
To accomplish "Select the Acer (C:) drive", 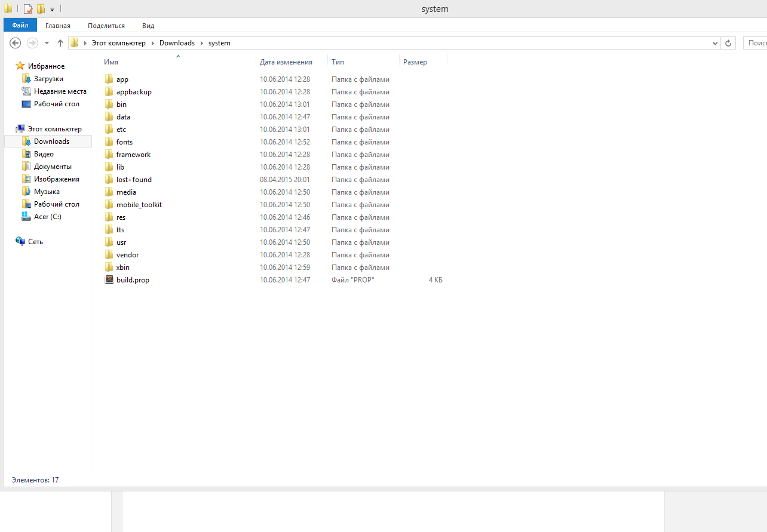I will click(x=47, y=217).
